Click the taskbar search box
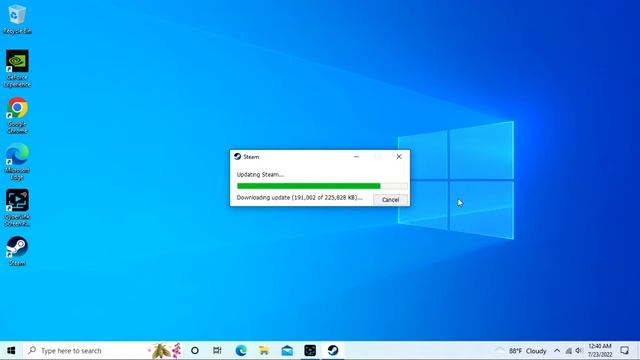 tap(103, 351)
